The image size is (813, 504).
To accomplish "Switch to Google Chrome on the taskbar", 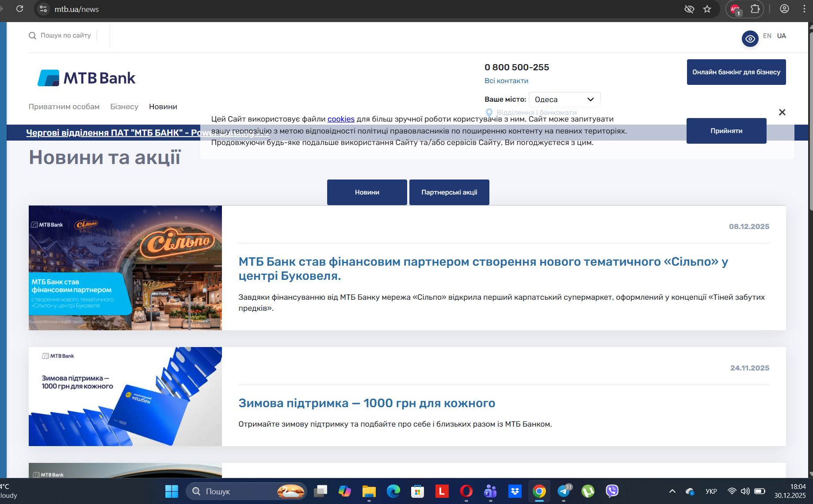I will (x=539, y=491).
